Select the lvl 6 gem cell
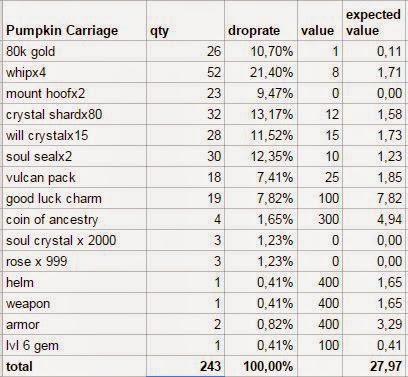 click(x=75, y=345)
